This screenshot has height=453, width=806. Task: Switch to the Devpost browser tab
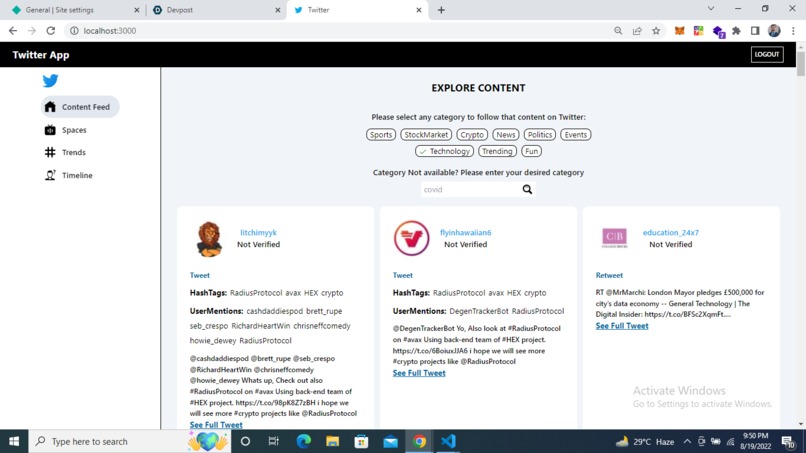tap(215, 10)
